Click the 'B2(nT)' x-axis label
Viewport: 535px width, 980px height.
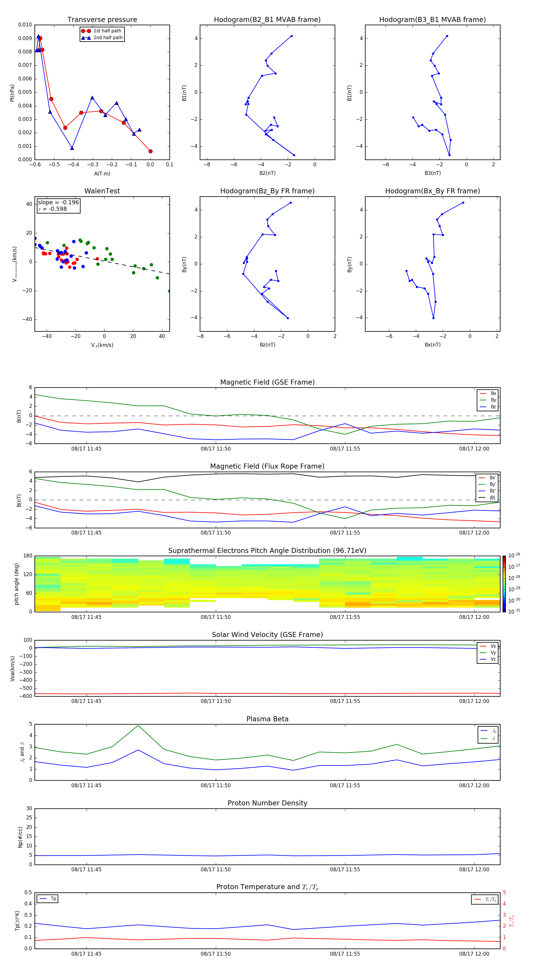[x=267, y=173]
